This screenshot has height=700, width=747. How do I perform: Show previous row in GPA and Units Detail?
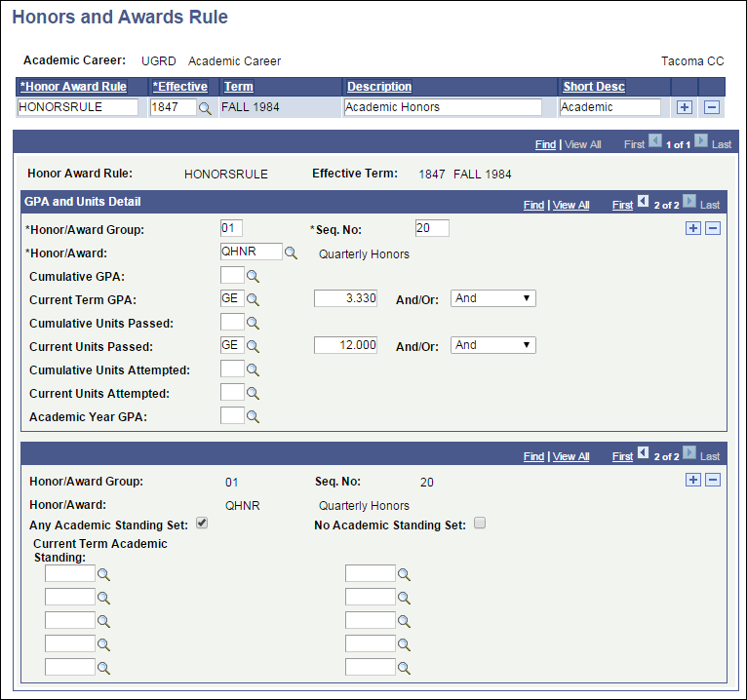click(644, 202)
